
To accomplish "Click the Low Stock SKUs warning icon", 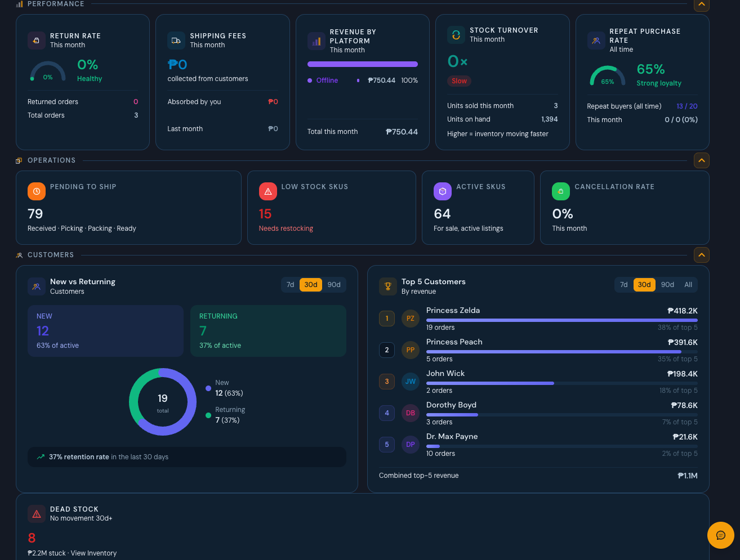I will pos(268,191).
